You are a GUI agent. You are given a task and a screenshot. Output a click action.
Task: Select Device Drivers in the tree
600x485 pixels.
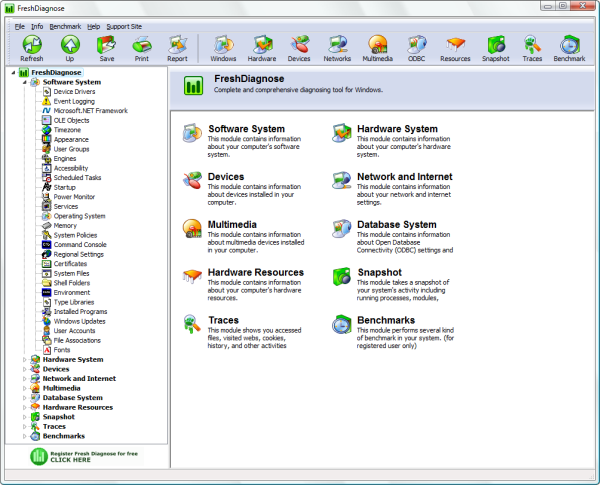[x=76, y=92]
